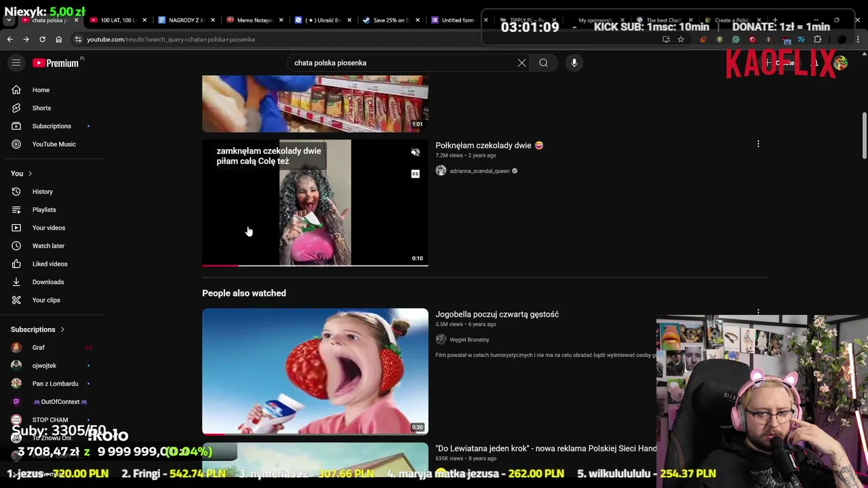Screen dimensions: 868x488
Task: Switch to the Untitled form tab
Action: coord(459,20)
